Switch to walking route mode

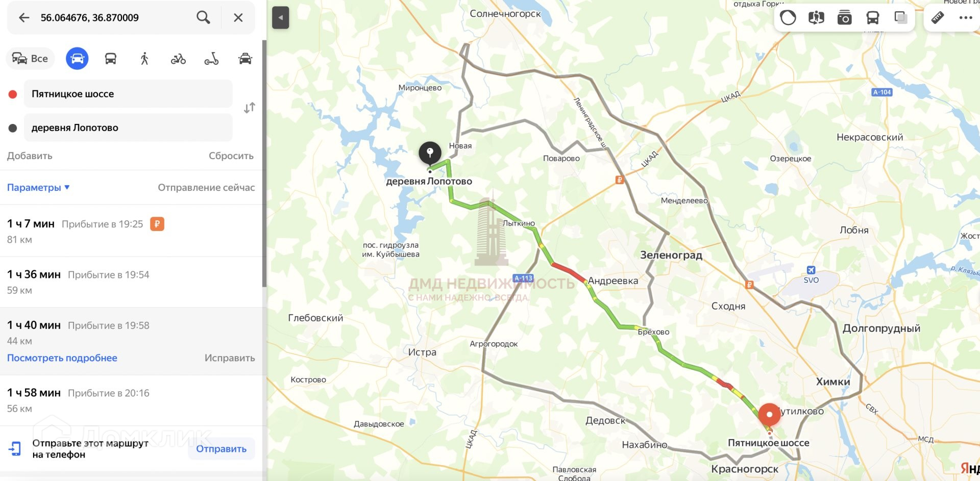click(x=144, y=59)
